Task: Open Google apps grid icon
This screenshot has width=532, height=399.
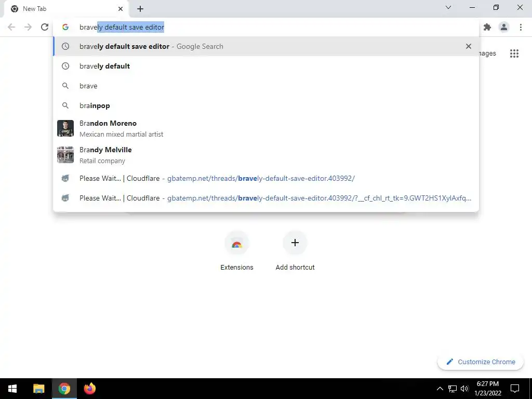Action: point(514,54)
